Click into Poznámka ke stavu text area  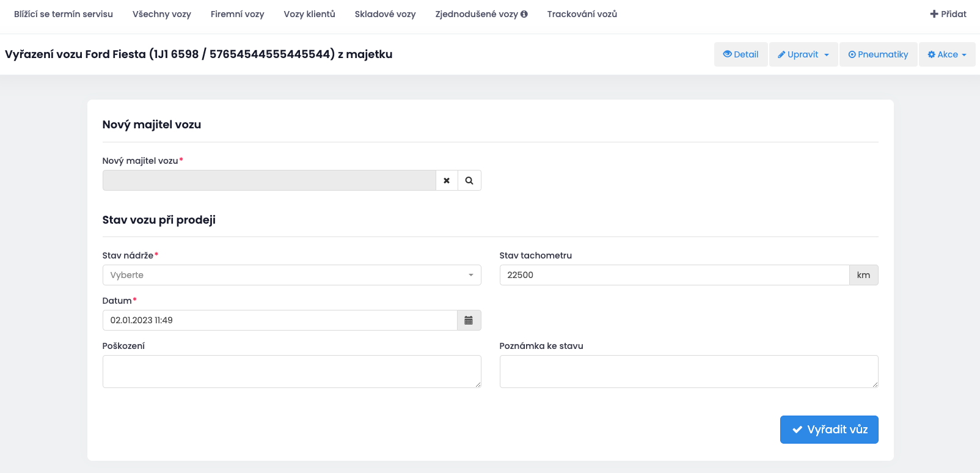point(689,372)
